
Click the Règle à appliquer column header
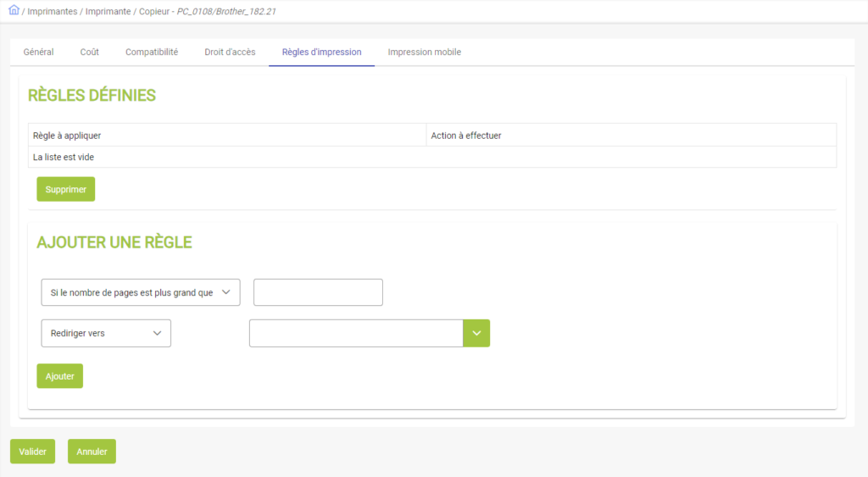tap(67, 136)
